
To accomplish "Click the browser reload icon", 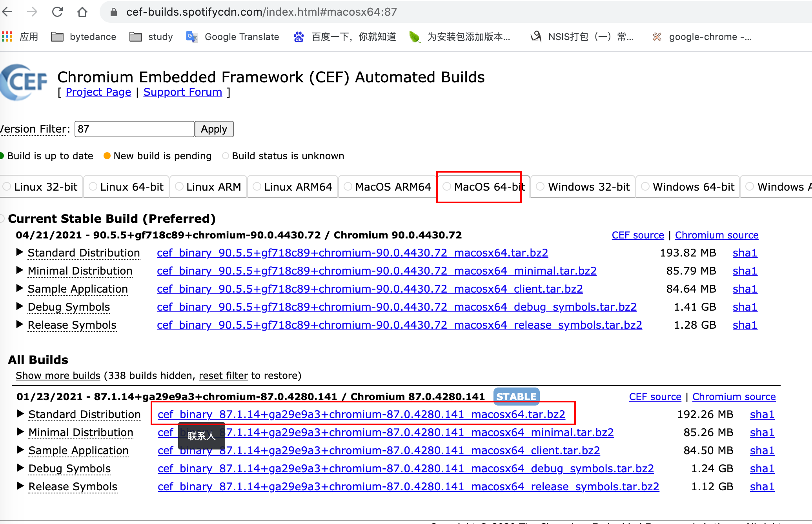I will (57, 12).
